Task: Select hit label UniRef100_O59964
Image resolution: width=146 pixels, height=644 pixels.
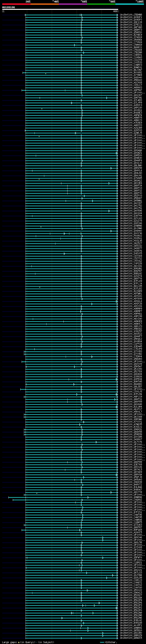Action: click(131, 40)
